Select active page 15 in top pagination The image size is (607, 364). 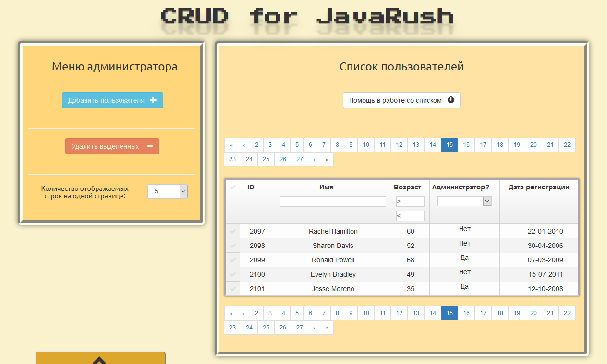[449, 145]
